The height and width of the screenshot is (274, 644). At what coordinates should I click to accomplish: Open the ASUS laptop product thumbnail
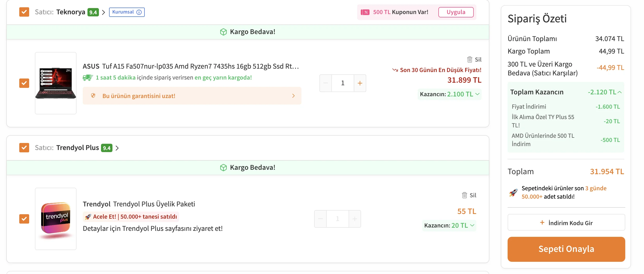click(x=56, y=83)
